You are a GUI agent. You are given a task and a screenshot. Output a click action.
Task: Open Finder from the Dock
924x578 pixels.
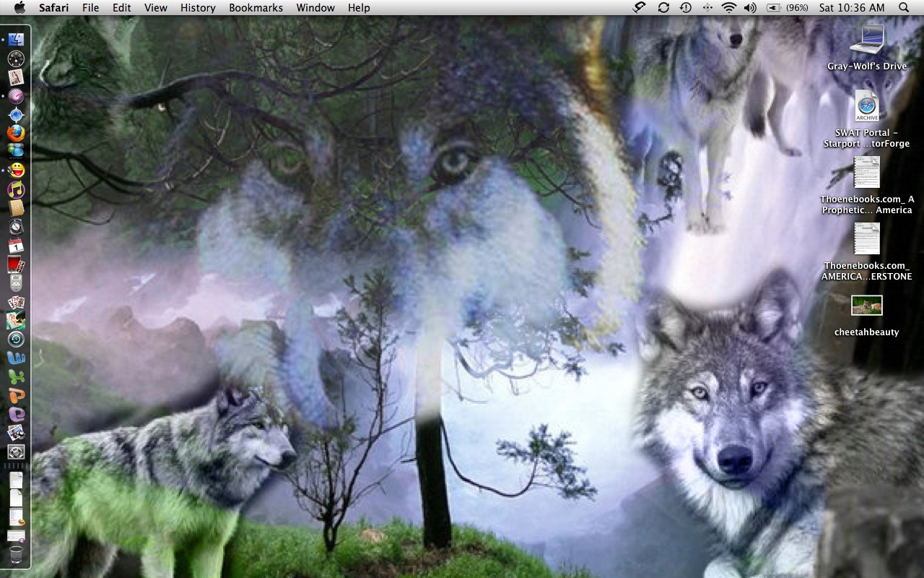point(16,40)
